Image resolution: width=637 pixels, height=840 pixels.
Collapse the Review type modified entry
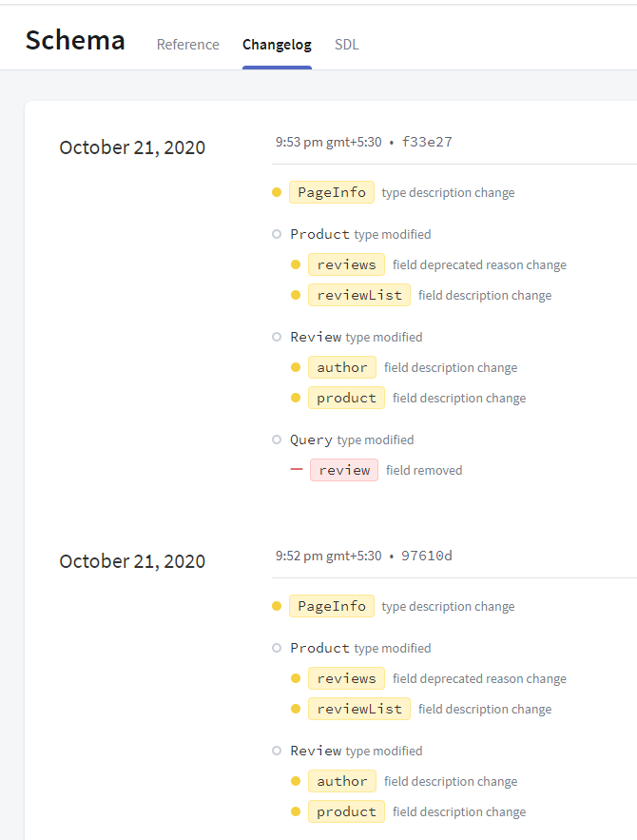coord(277,336)
